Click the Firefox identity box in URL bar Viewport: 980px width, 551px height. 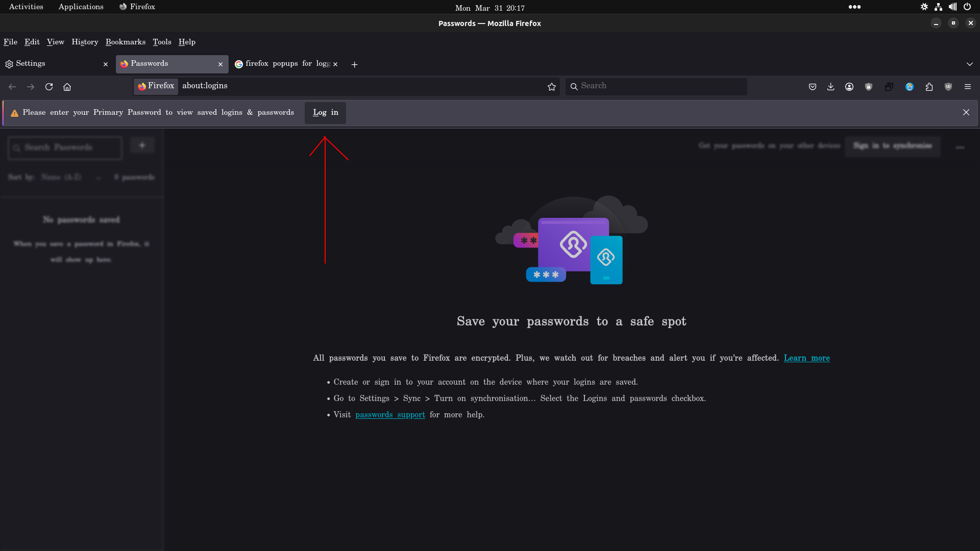tap(156, 86)
